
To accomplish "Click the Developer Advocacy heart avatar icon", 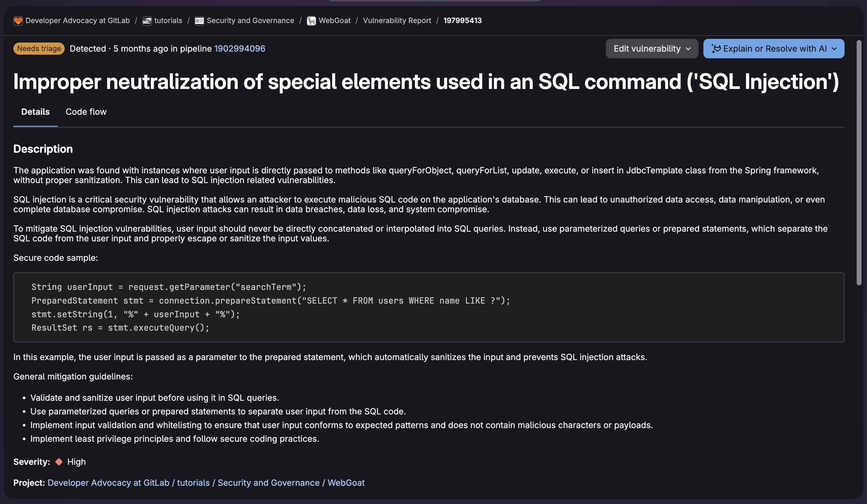I will click(x=18, y=21).
